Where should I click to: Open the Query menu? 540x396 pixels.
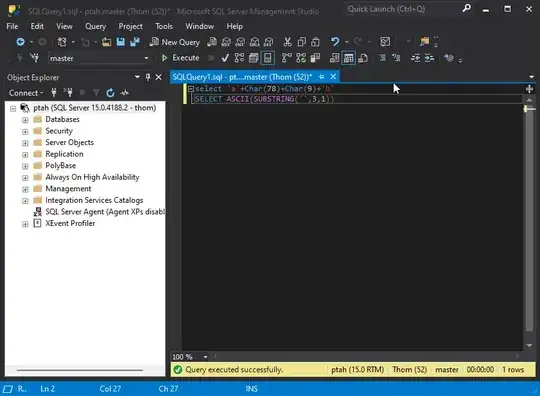coord(95,26)
